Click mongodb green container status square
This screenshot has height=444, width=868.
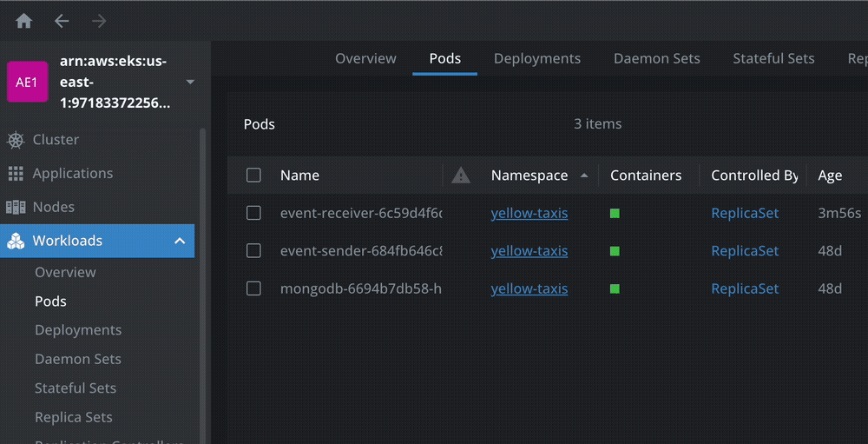click(x=615, y=288)
